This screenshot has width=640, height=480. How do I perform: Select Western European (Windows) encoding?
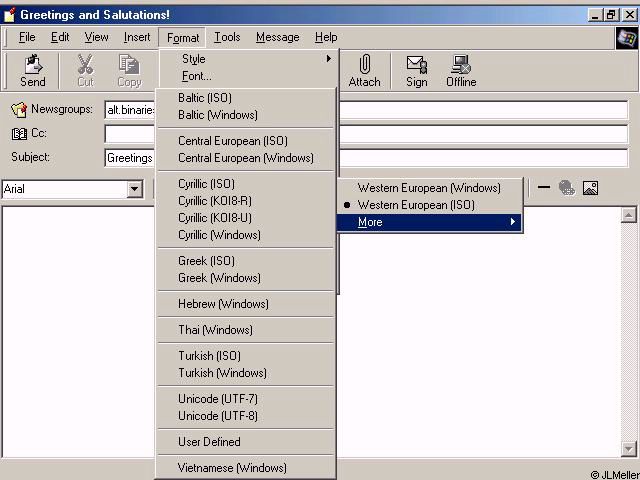[428, 188]
